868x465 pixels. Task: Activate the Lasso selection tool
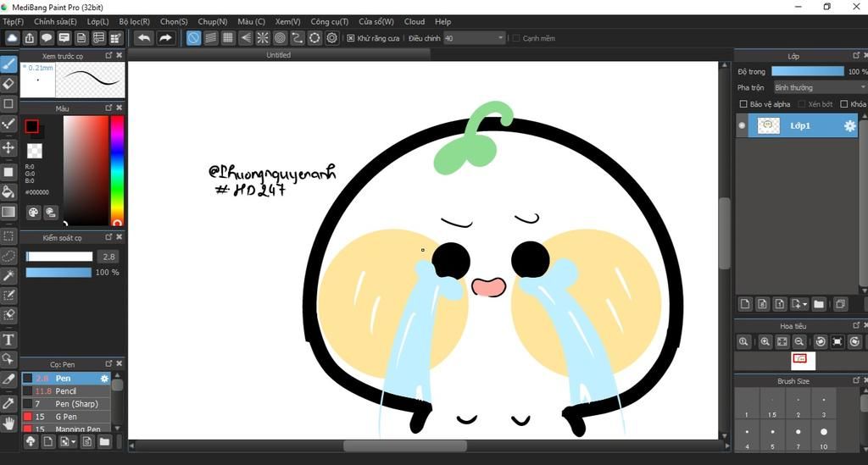(x=8, y=256)
